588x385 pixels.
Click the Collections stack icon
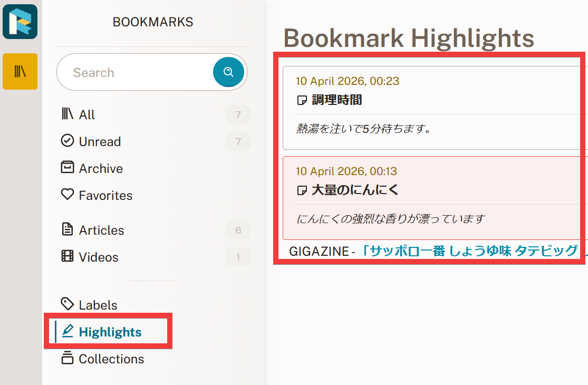[x=67, y=358]
